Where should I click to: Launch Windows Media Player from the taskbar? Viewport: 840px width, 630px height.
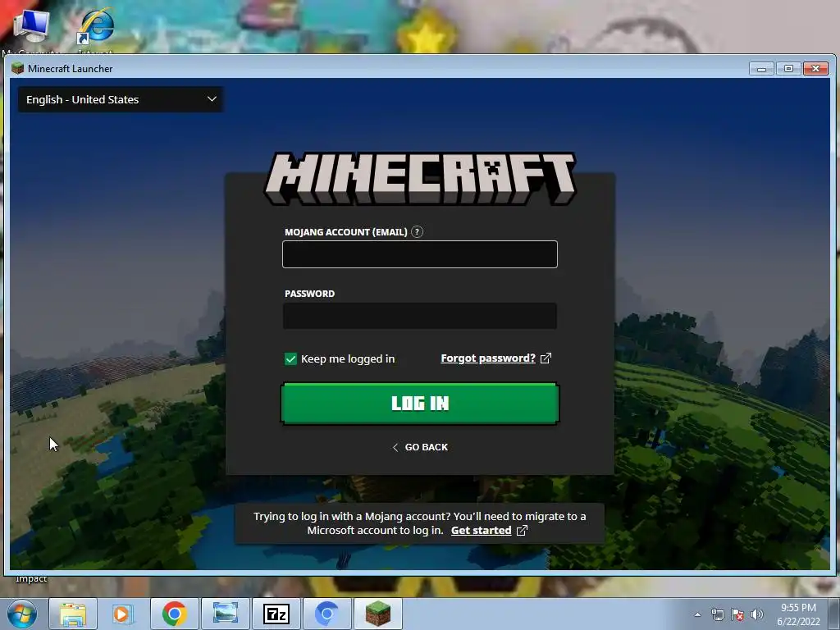(123, 614)
